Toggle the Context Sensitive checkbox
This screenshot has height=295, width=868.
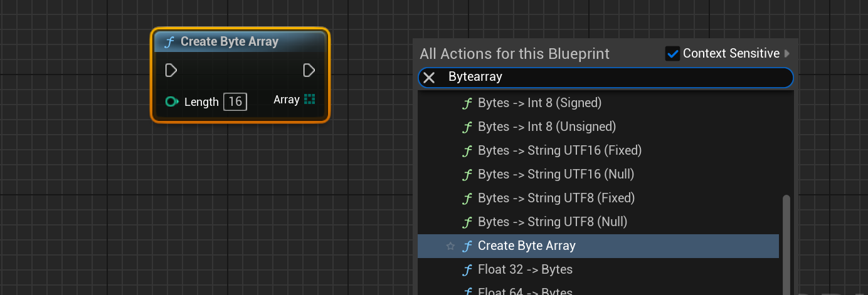pos(672,54)
